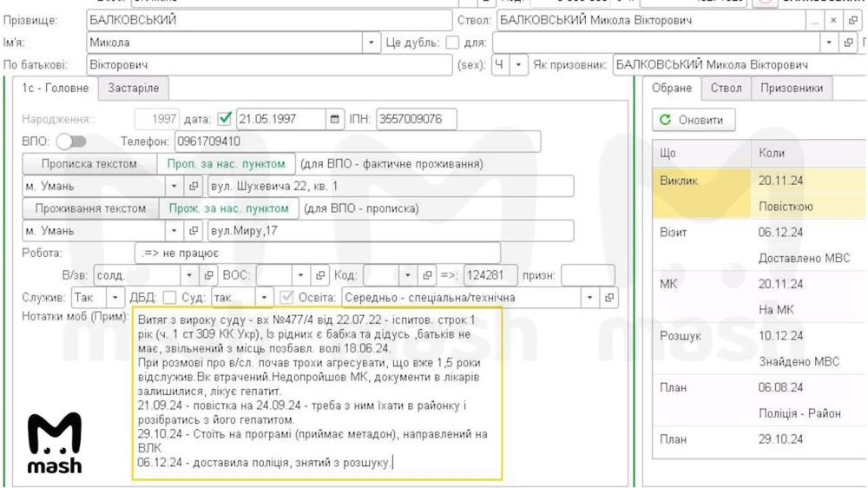This screenshot has height=488, width=868.
Task: Toggle the ВПО switch
Action: point(71,142)
